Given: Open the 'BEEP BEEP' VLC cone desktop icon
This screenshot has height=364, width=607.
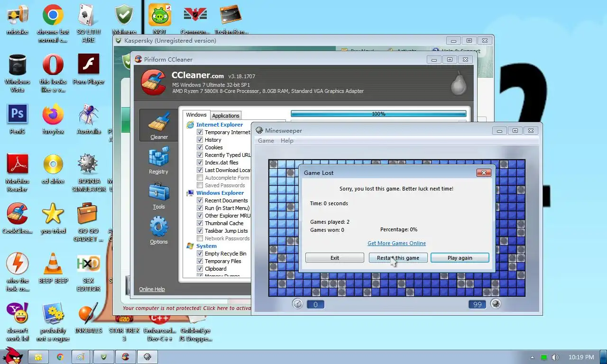Looking at the screenshot, I should point(53,268).
